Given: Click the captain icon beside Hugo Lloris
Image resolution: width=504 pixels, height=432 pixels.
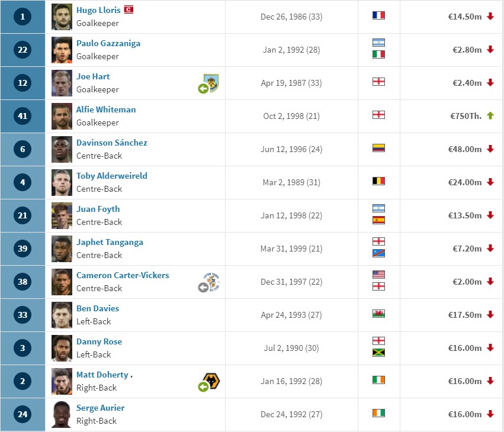Looking at the screenshot, I should 129,9.
